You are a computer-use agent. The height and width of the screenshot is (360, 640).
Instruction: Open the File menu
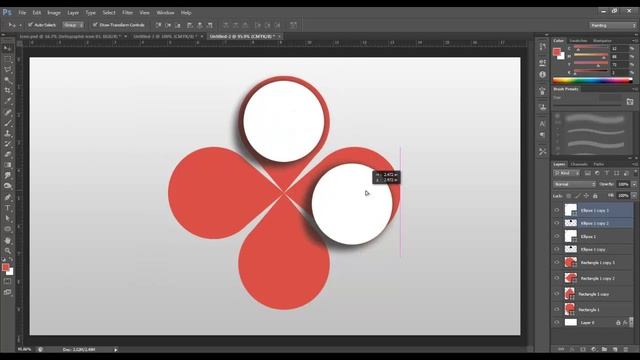tap(22, 13)
